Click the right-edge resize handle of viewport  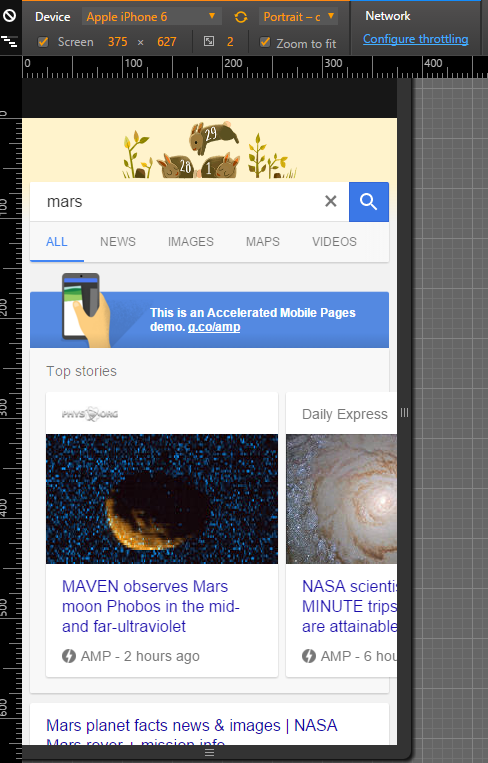(x=404, y=413)
